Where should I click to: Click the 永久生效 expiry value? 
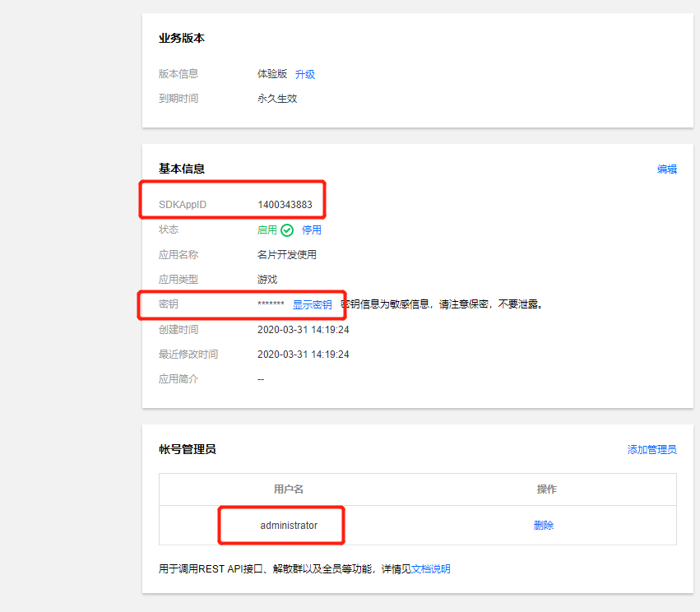(x=277, y=99)
